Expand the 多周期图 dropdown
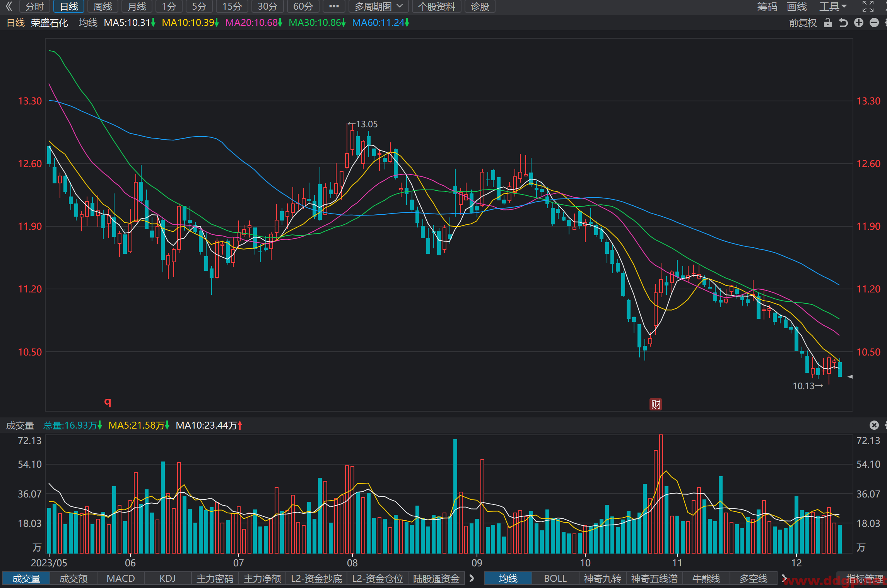The image size is (887, 588). 378,6
